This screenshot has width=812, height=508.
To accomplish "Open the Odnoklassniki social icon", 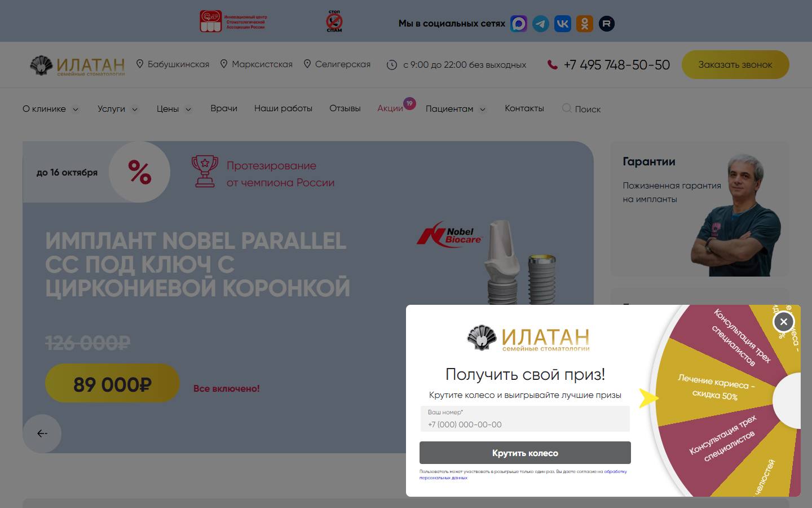I will click(x=585, y=24).
